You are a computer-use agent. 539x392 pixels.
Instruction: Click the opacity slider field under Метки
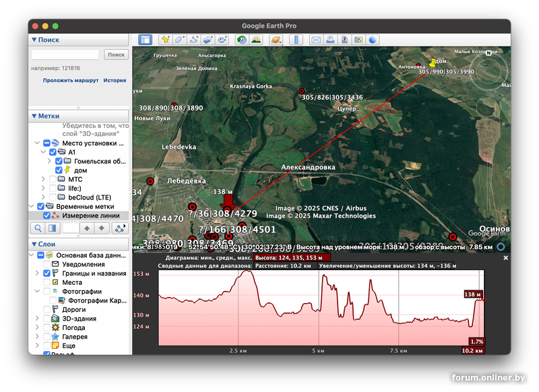click(x=70, y=228)
